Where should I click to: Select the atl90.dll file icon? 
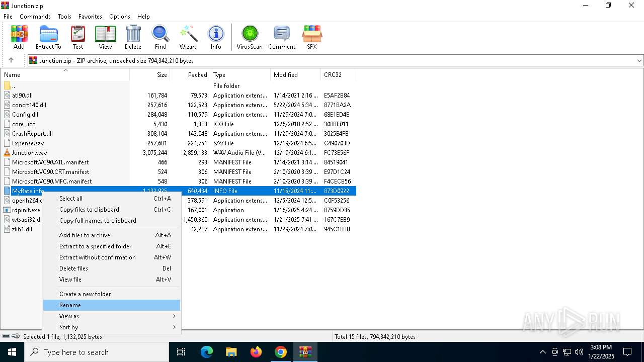coord(7,95)
